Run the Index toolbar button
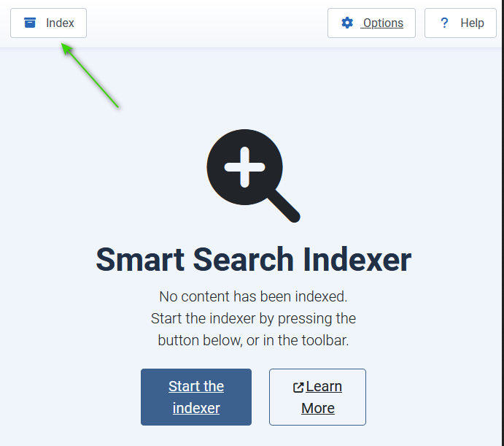This screenshot has width=504, height=446. click(x=49, y=23)
